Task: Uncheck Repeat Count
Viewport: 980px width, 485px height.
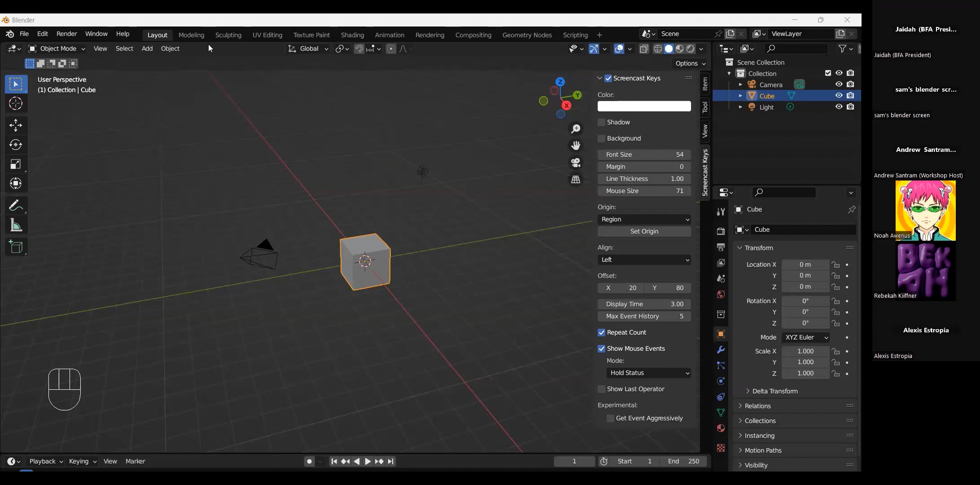Action: [602, 332]
